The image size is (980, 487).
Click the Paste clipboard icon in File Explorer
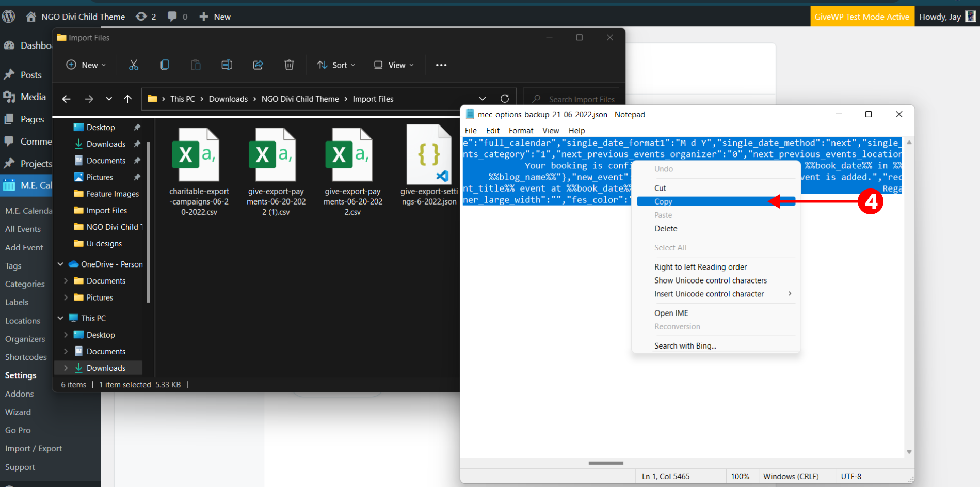coord(196,65)
